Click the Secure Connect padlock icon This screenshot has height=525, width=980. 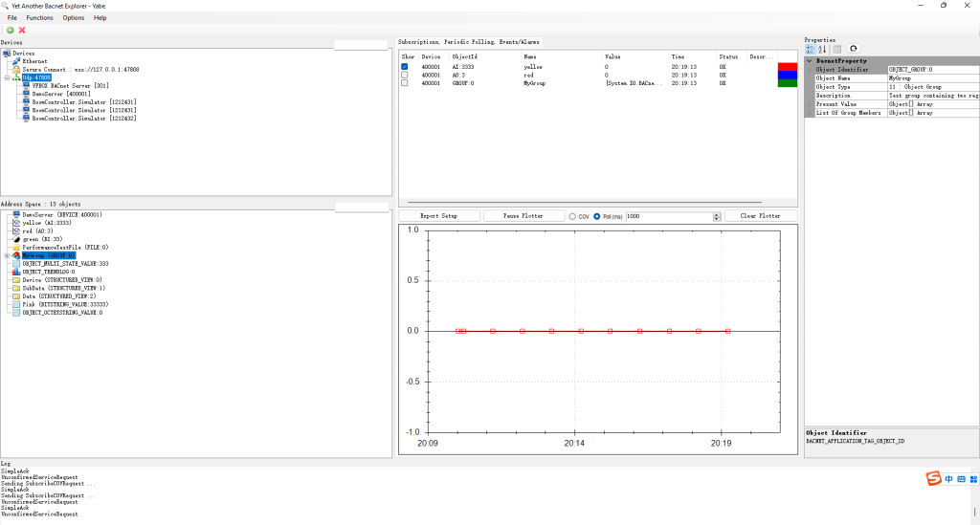click(15, 69)
